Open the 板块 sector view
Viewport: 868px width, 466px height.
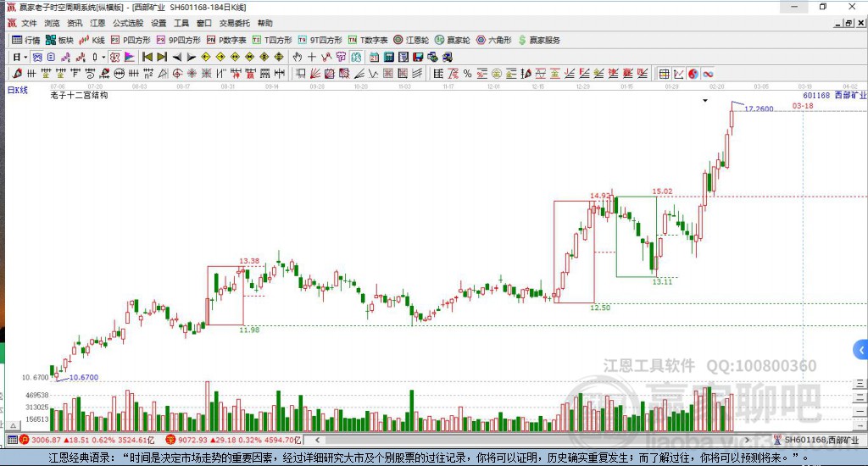tap(59, 41)
